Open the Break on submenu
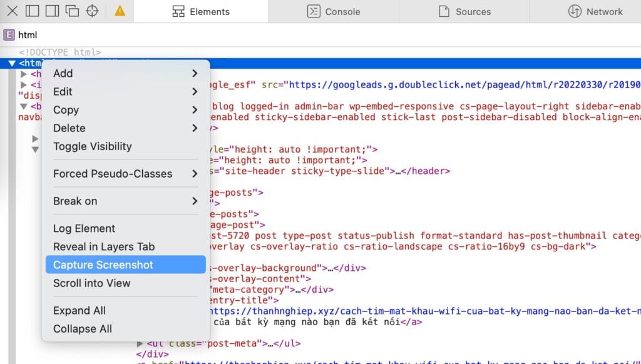641x364 pixels. click(125, 201)
